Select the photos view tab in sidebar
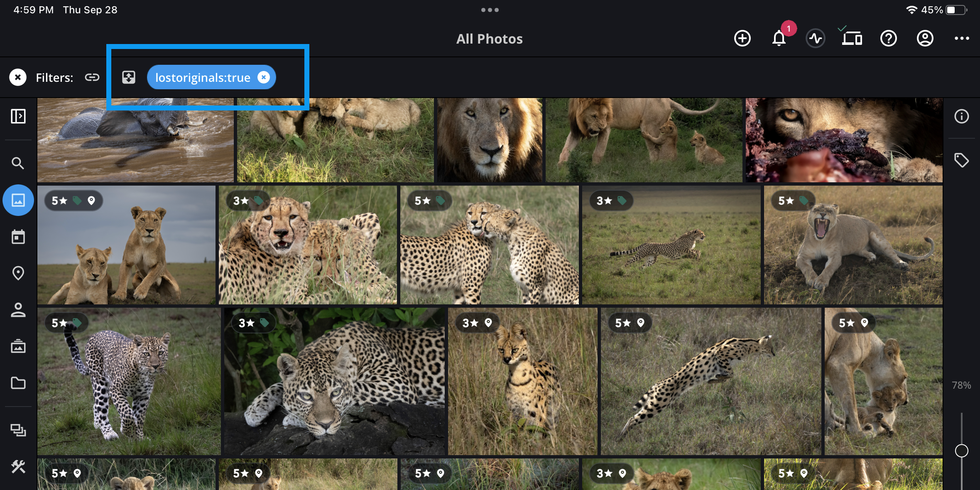The image size is (980, 490). coord(18,200)
